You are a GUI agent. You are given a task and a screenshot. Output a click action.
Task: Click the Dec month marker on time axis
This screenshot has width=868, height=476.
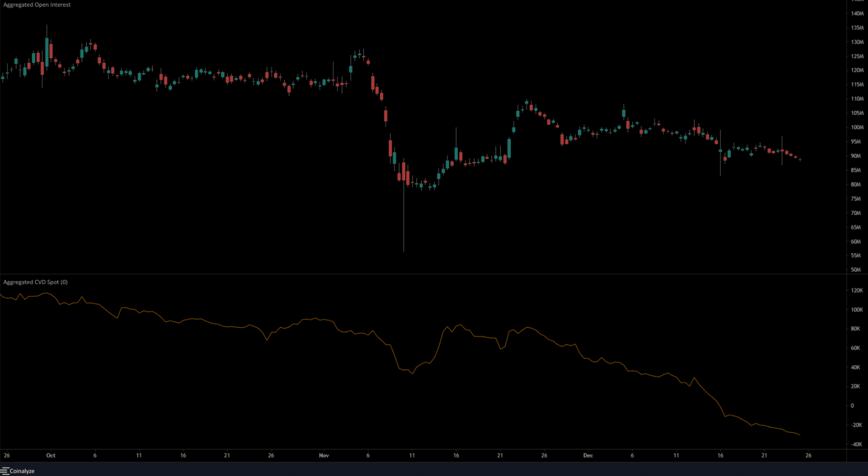[588, 455]
